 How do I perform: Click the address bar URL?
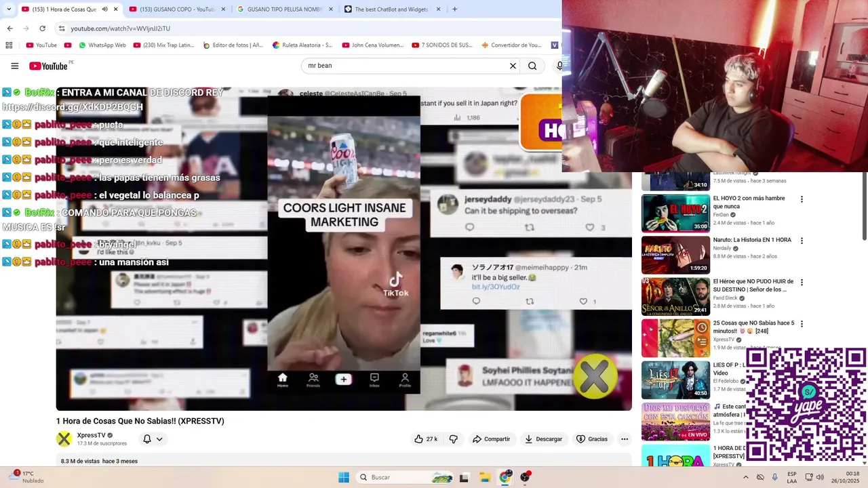tap(120, 28)
